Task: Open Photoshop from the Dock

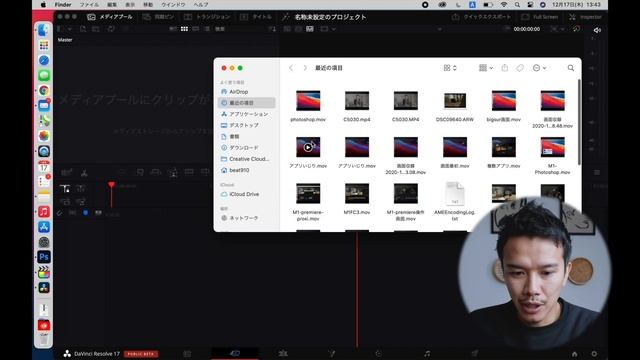Action: 44,257
